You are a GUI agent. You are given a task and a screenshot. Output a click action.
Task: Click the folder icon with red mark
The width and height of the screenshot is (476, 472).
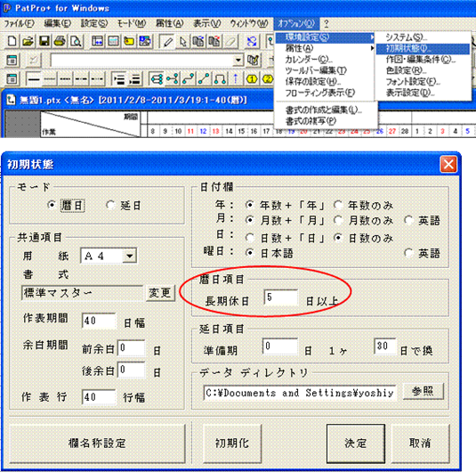tap(129, 42)
